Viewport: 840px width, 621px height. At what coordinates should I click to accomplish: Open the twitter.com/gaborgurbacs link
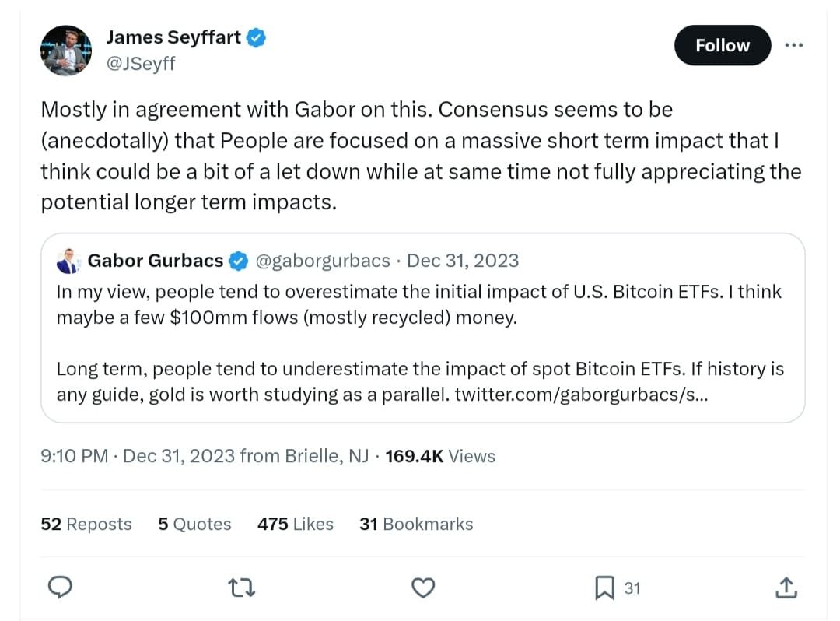click(x=581, y=395)
